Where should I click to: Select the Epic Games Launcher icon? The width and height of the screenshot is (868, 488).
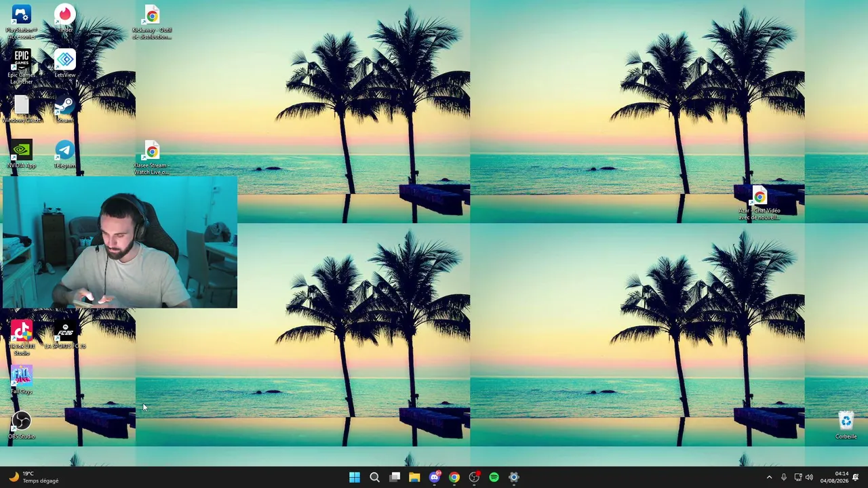22,66
